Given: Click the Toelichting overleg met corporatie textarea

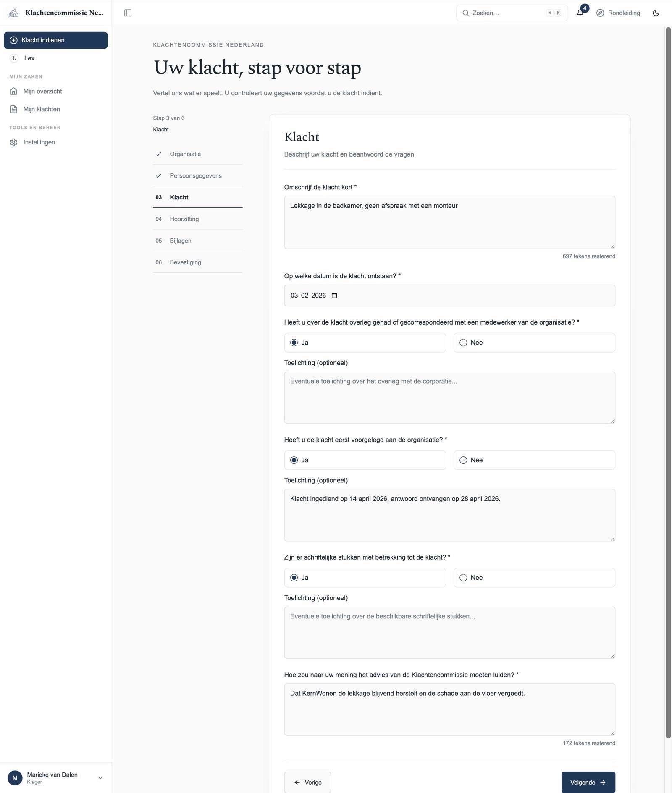Looking at the screenshot, I should pos(449,398).
